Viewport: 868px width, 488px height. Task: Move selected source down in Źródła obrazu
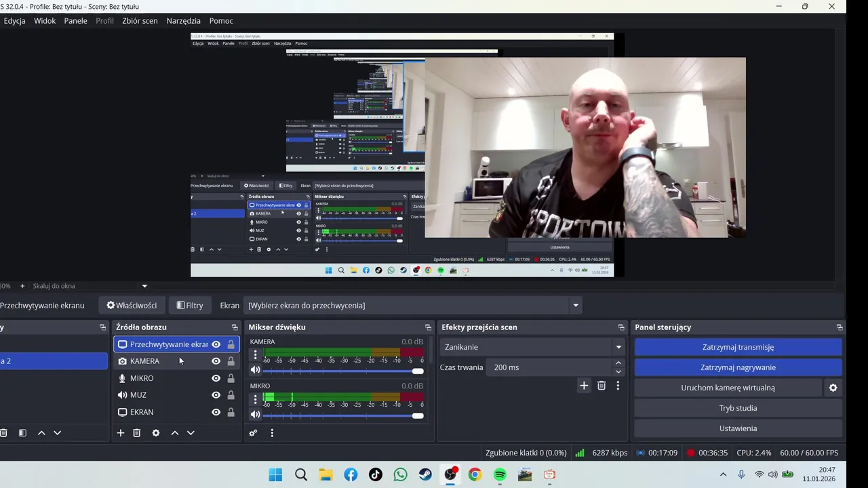191,433
